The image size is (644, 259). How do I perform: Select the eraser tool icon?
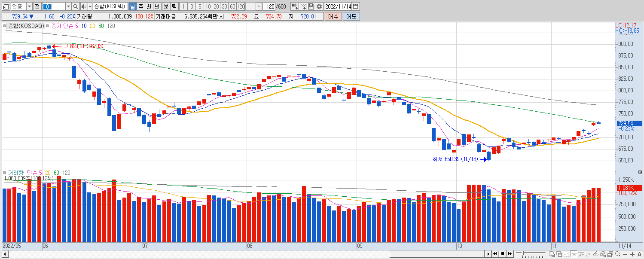[x=603, y=254]
